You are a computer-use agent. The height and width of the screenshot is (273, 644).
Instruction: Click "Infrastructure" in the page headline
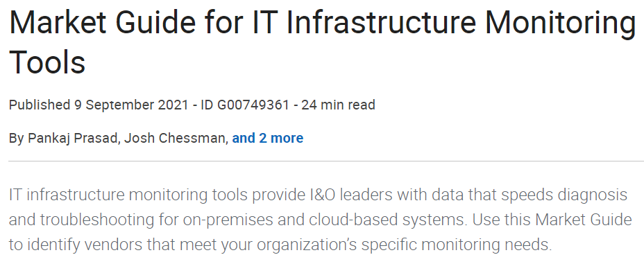click(381, 21)
